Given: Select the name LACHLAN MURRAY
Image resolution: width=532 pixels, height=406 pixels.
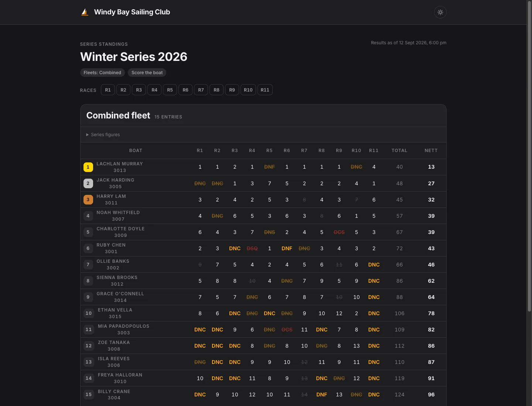Looking at the screenshot, I should (x=120, y=164).
